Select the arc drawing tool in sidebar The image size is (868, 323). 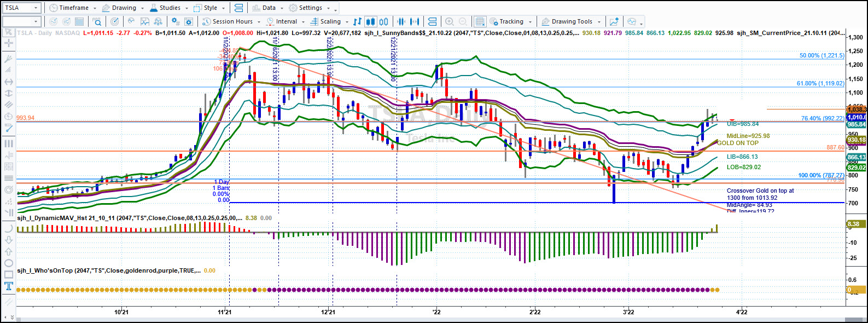pos(8,228)
